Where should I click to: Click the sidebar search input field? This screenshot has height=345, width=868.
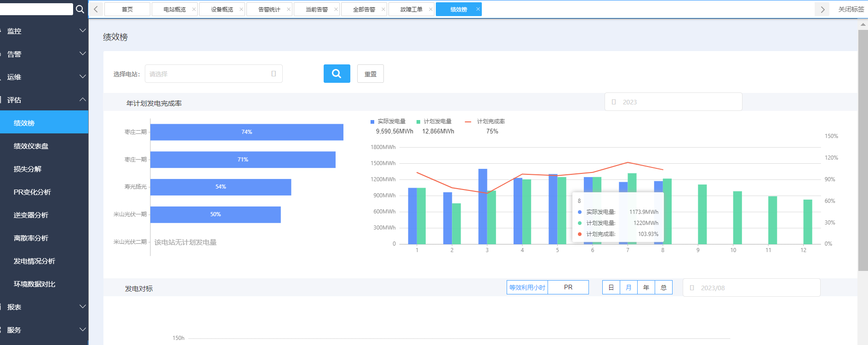[36, 9]
